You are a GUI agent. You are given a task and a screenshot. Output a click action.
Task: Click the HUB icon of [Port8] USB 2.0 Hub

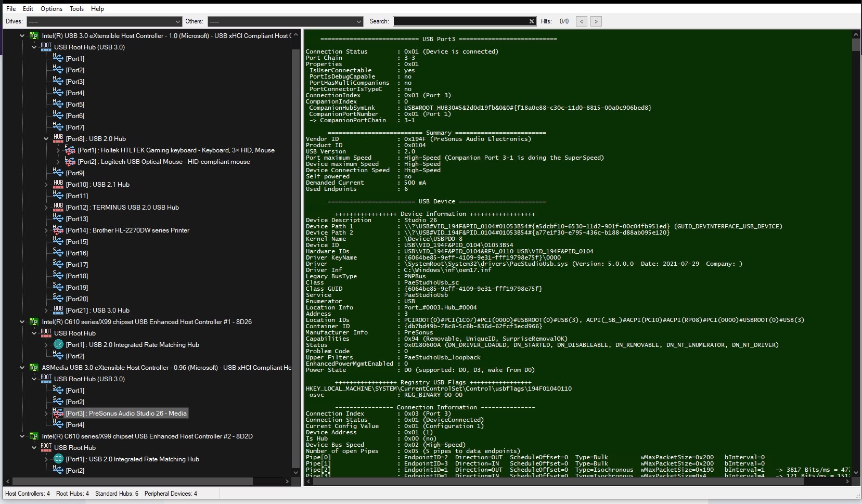[x=58, y=138]
